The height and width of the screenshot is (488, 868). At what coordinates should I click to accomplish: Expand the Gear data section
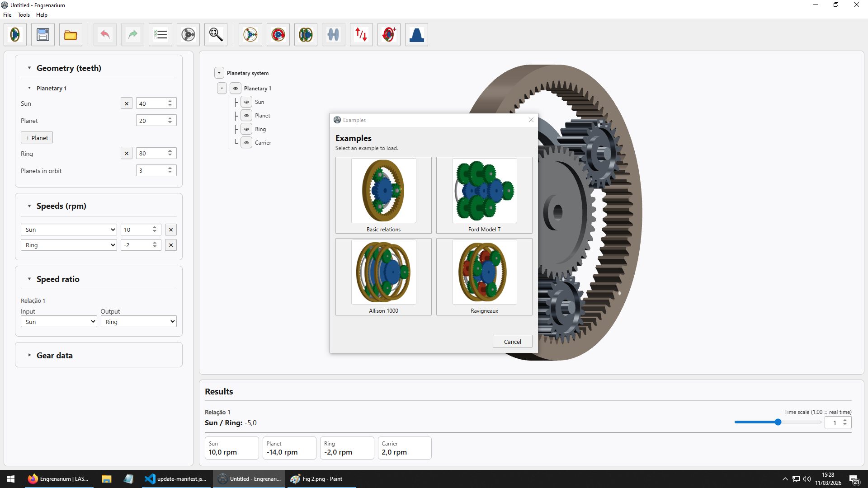[x=29, y=355]
